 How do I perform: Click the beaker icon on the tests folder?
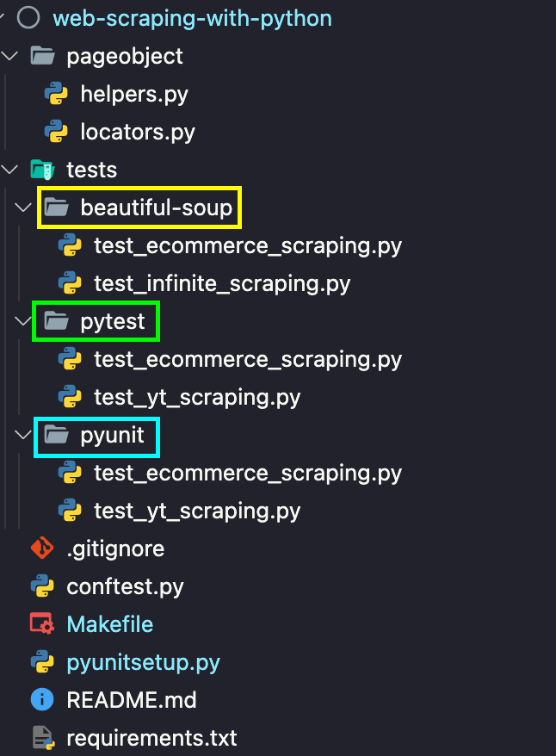coord(42,170)
